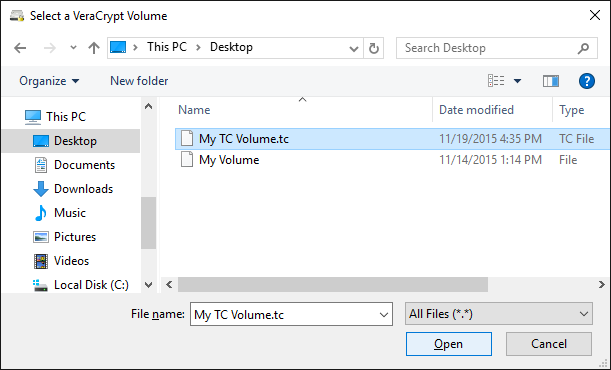Open Music in the navigation pane

point(70,213)
